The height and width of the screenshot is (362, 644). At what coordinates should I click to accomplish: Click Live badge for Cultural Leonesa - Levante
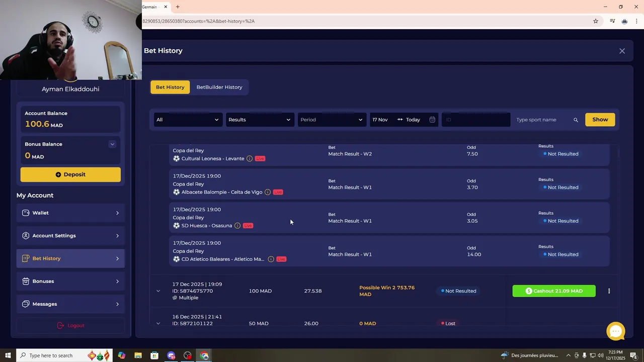pyautogui.click(x=260, y=158)
